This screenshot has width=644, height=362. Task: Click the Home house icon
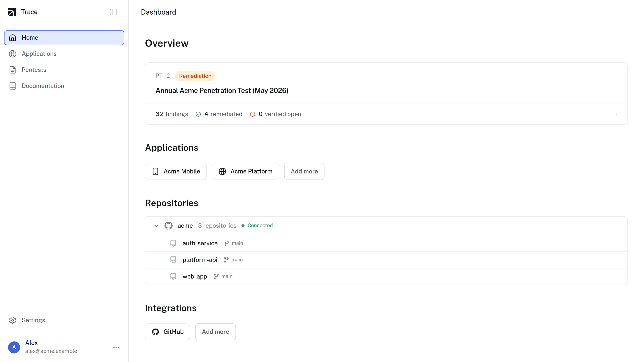point(13,38)
